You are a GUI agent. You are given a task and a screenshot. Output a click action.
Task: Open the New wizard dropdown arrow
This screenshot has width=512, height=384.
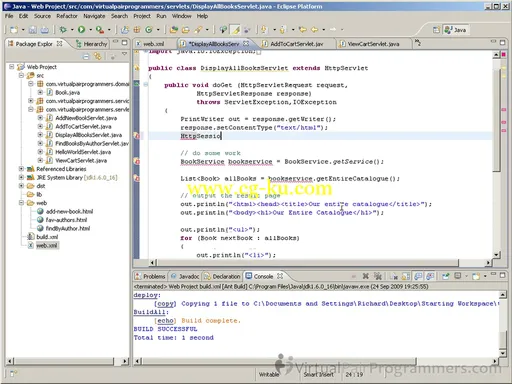point(23,30)
